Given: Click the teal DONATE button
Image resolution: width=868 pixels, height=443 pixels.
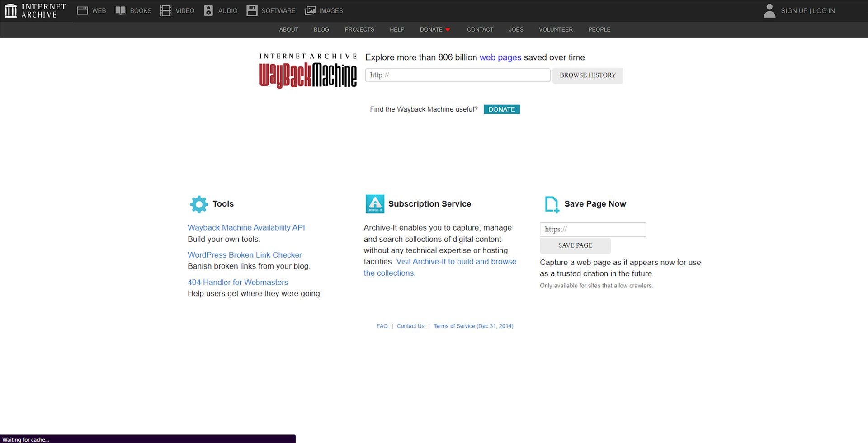Looking at the screenshot, I should pos(502,109).
